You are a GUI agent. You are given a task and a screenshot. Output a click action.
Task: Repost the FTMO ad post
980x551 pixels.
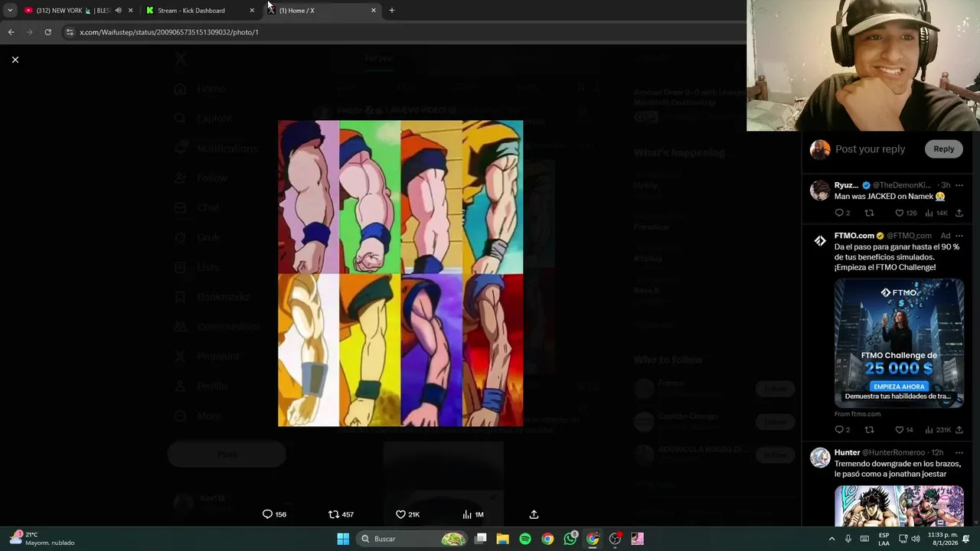pyautogui.click(x=869, y=430)
